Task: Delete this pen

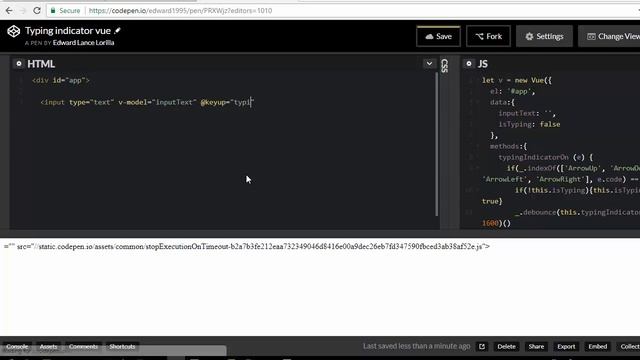Action: coord(506,347)
